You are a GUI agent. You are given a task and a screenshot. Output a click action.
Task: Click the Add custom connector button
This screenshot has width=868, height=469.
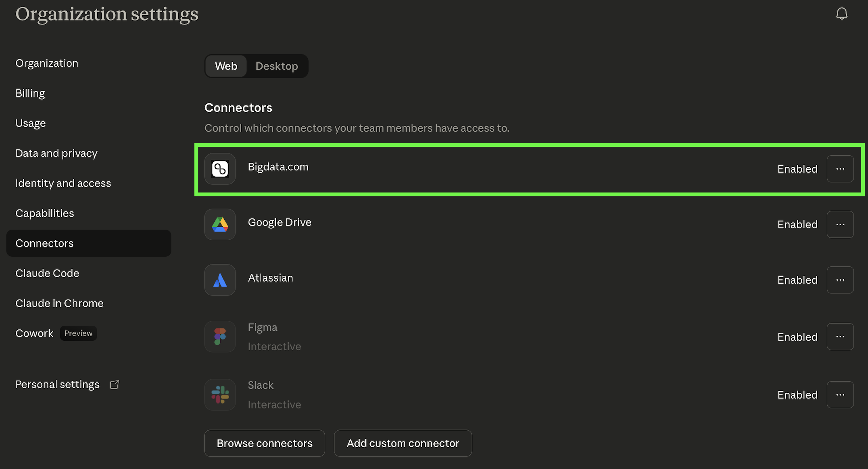[x=403, y=443]
